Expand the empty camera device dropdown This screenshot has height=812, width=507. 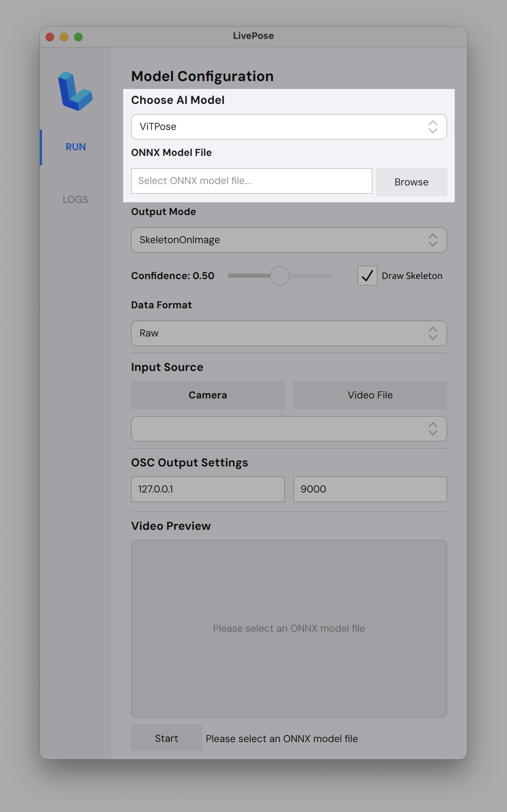click(x=288, y=429)
